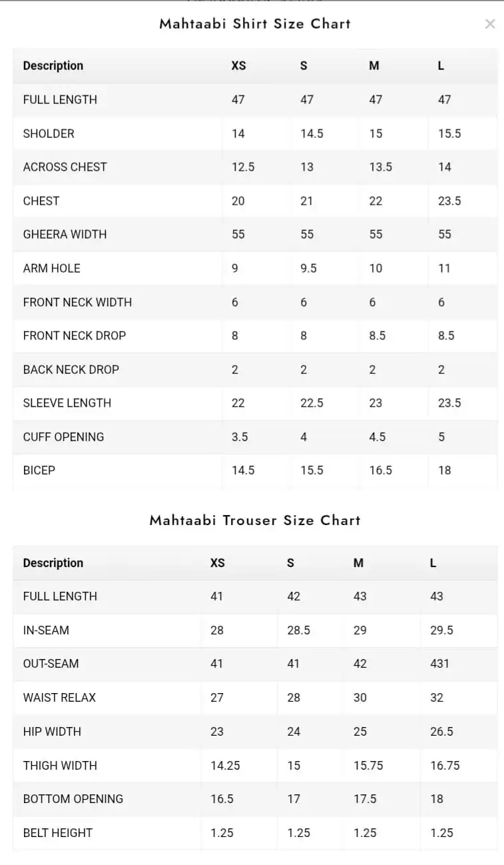Click the 26.5 hip width value
504x865 pixels.
coord(441,731)
